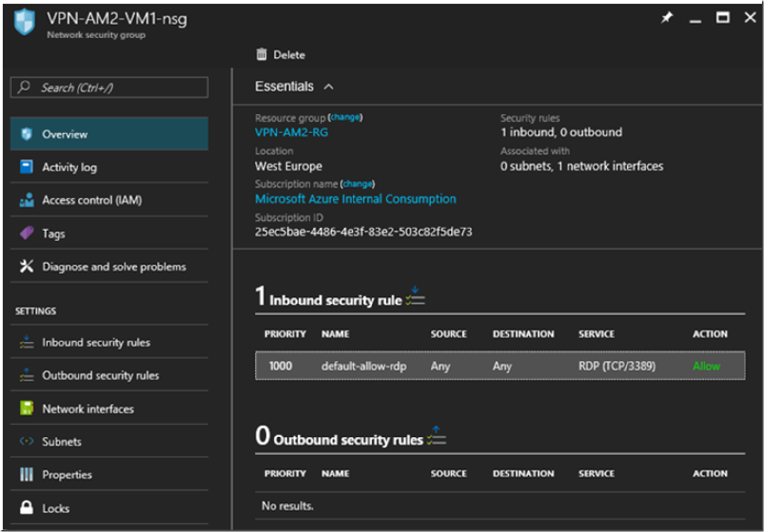Open Inbound security rules settings

click(x=109, y=342)
